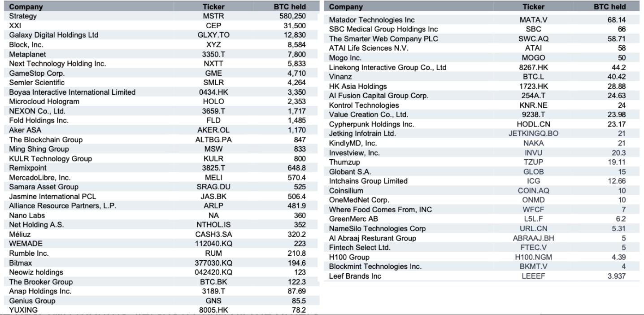This screenshot has width=644, height=315.
Task: Click the Leef Brands Inc entry
Action: pos(355,276)
